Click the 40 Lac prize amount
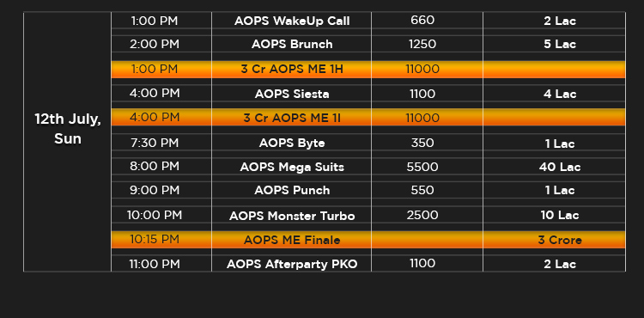Image resolution: width=644 pixels, height=318 pixels. 560,167
